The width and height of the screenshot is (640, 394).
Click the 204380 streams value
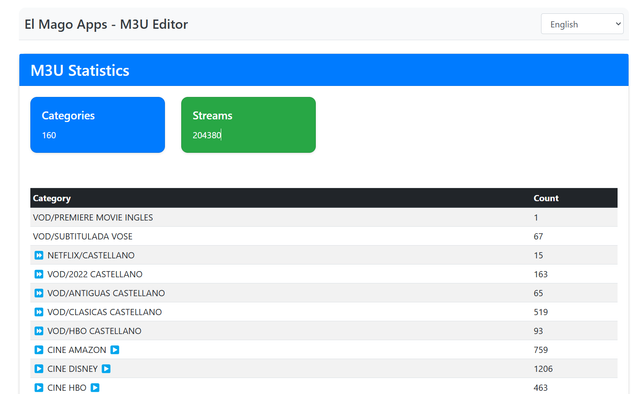tap(207, 135)
